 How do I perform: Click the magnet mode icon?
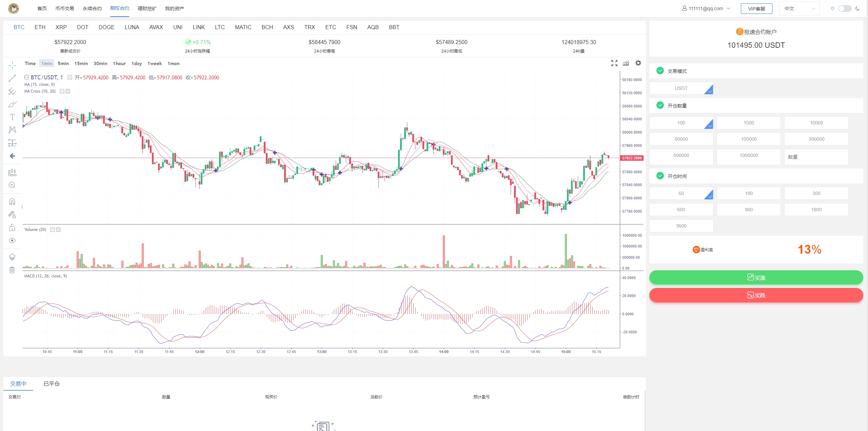(12, 202)
